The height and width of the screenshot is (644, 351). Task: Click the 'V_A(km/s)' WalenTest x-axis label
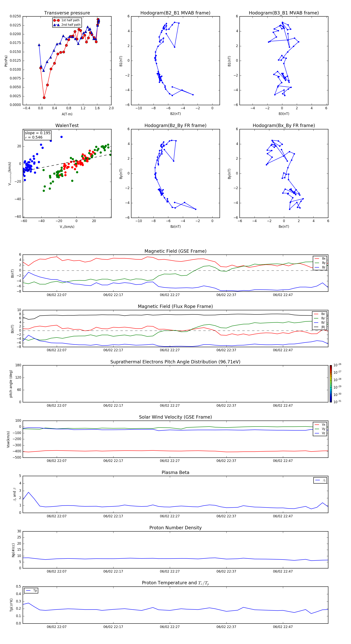67,227
